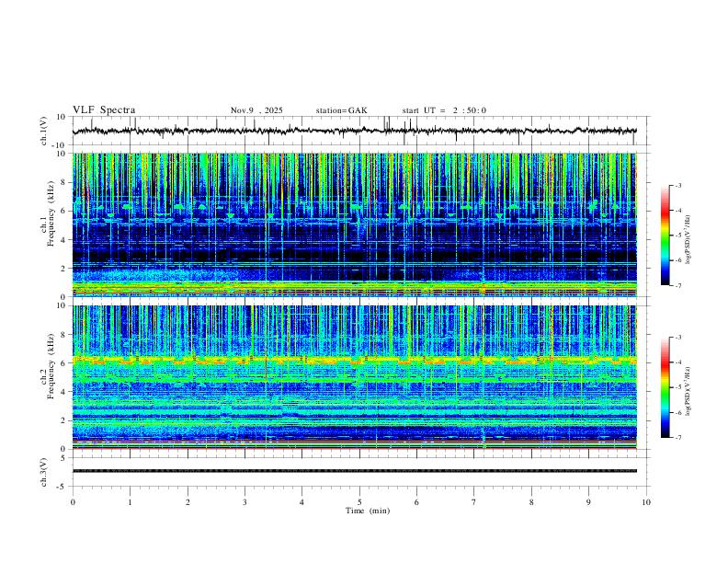Image resolution: width=728 pixels, height=563 pixels.
Task: Click the "-10" tick on ch.1(V) axis
Action: click(61, 145)
